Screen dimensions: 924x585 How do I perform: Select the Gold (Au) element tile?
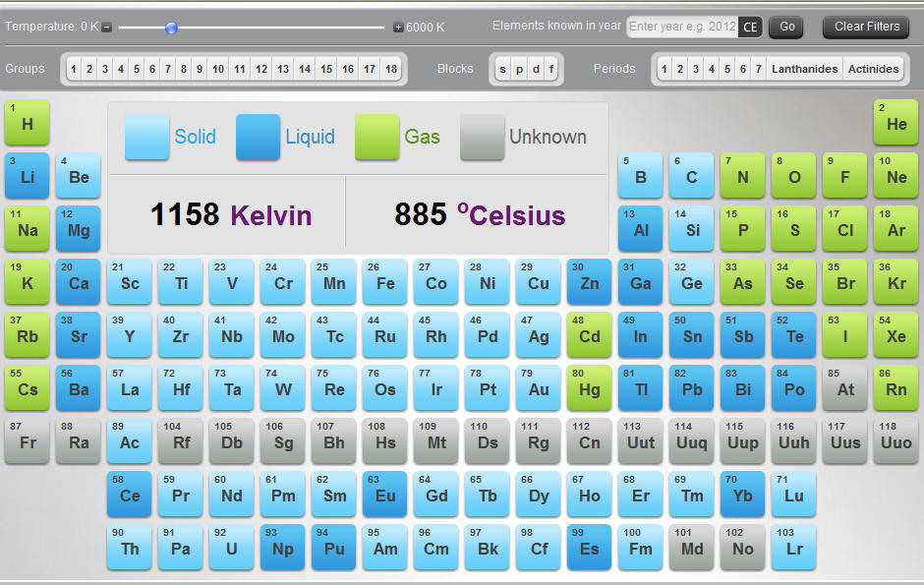538,387
